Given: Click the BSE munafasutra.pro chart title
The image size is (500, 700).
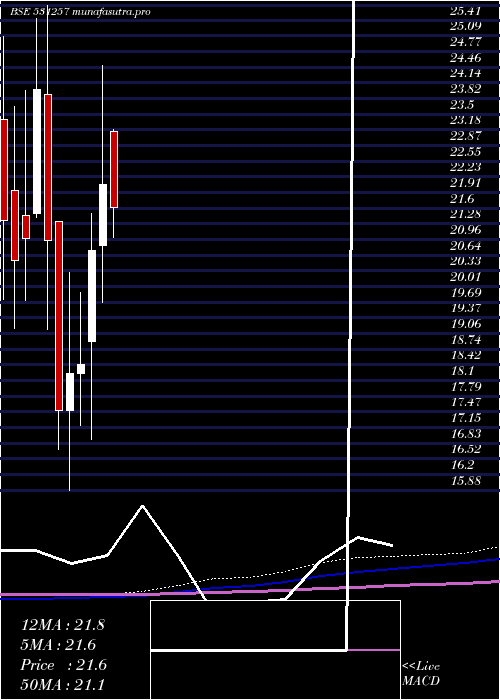Looking at the screenshot, I should tap(81, 12).
